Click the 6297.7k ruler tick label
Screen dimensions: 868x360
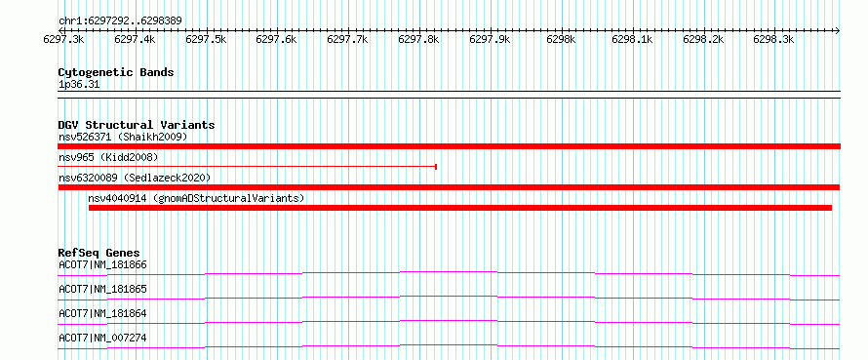(x=347, y=39)
